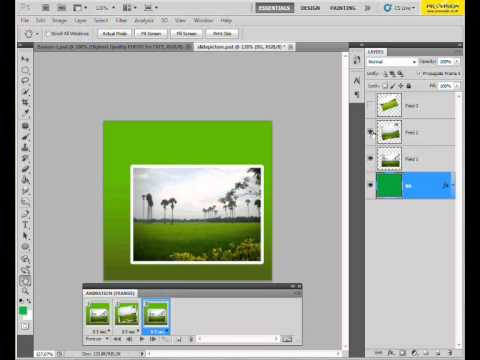Toggle the Propagate Frame 1 checkbox

(x=419, y=73)
